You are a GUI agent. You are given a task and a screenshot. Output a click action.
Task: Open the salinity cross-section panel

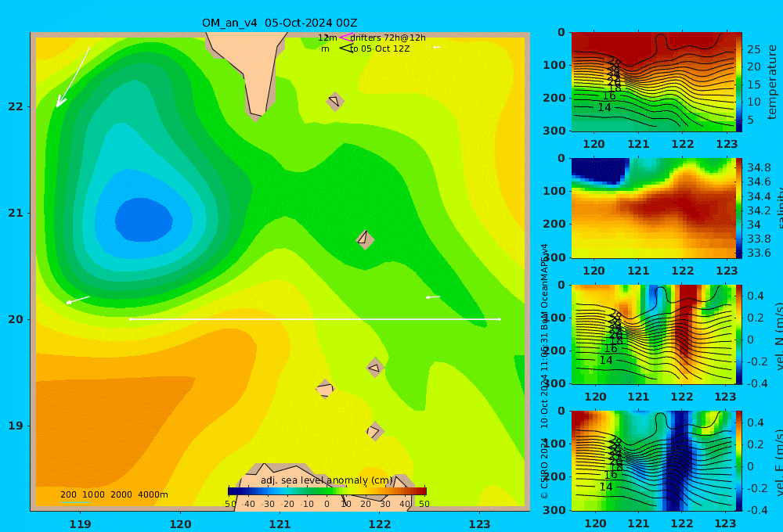tap(653, 208)
